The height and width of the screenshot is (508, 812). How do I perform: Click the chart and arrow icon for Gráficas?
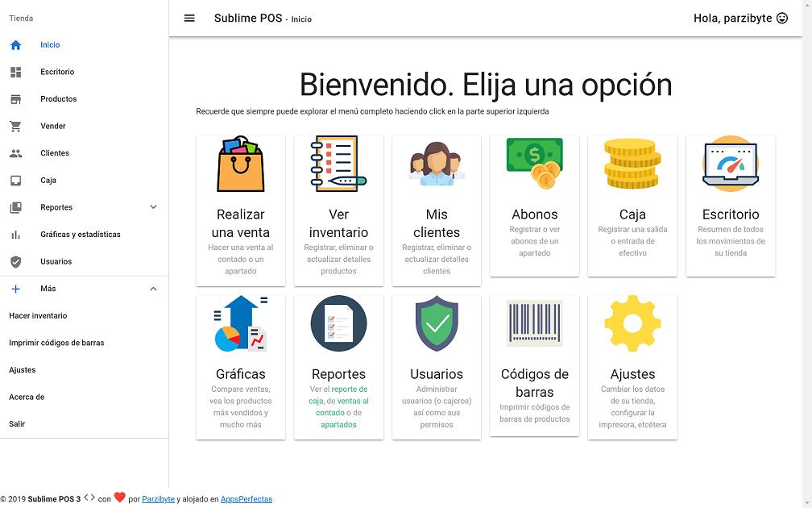point(240,323)
